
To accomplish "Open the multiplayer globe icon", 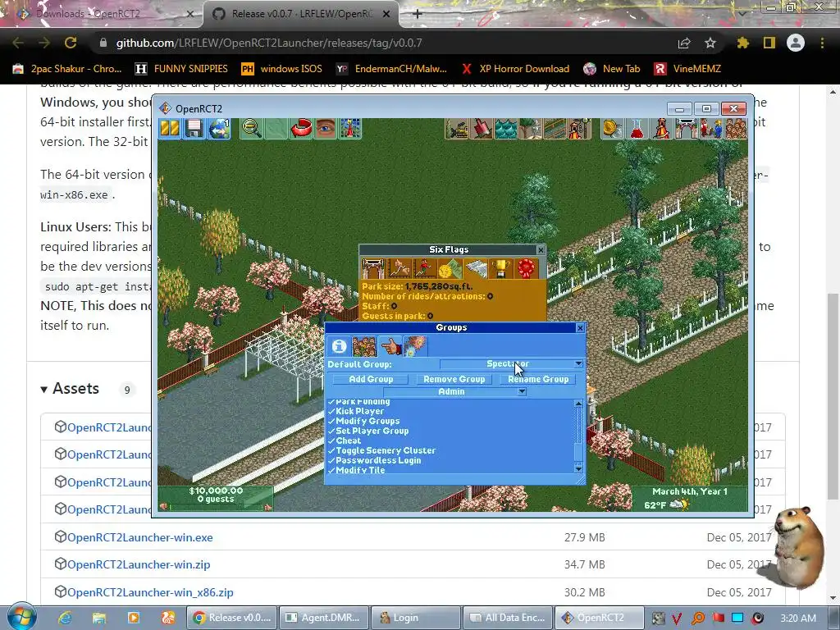I will 218,129.
